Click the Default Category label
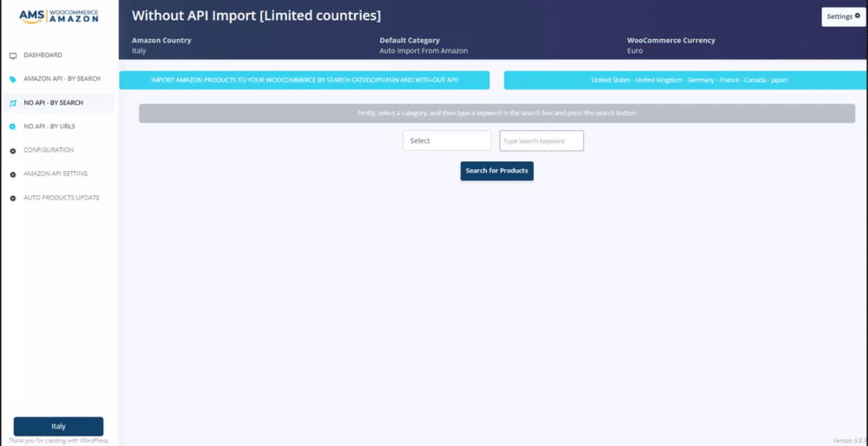The height and width of the screenshot is (446, 868). click(410, 41)
